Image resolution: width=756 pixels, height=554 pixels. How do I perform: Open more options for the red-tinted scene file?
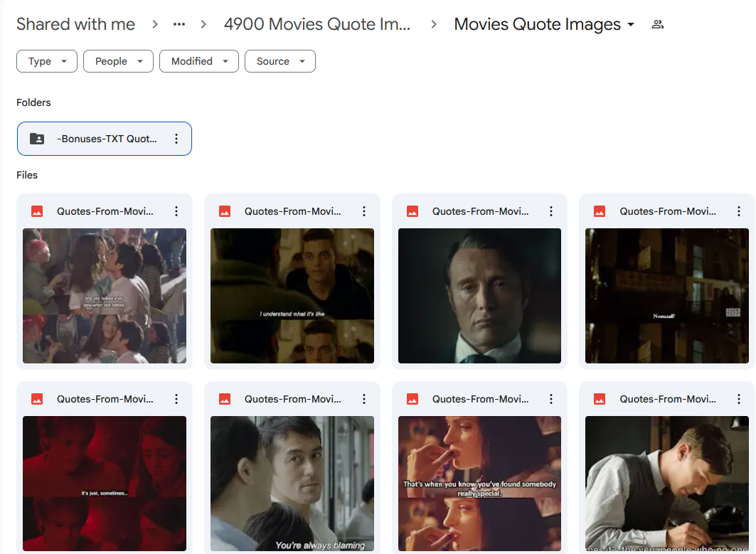(176, 399)
